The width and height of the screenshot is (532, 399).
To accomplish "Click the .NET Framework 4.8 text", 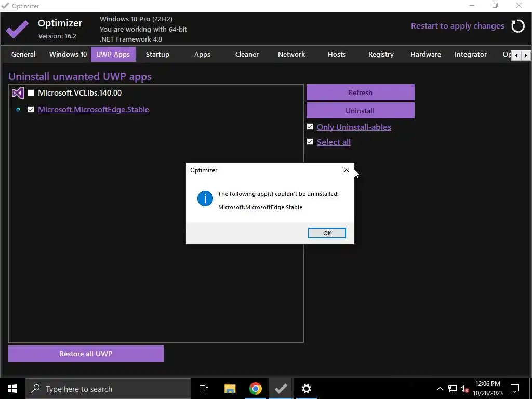I will [131, 39].
